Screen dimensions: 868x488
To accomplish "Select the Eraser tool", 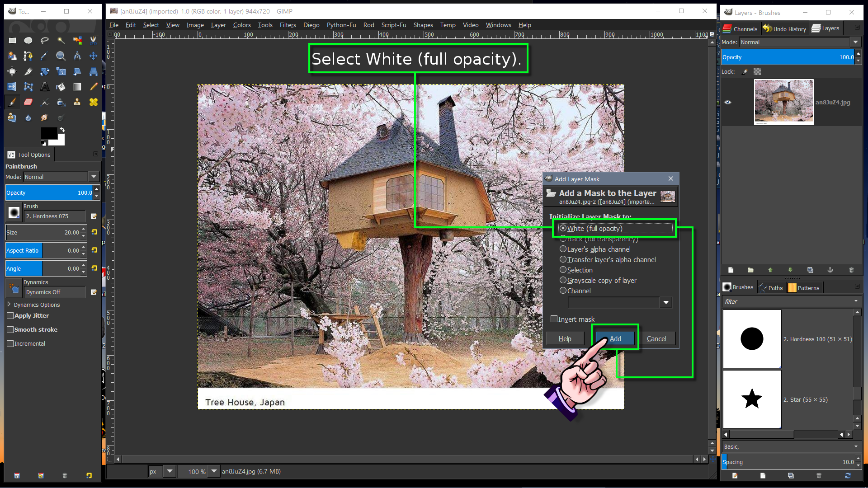I will click(28, 102).
